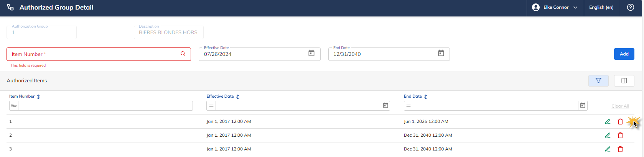
Task: Click the Add button
Action: point(624,54)
